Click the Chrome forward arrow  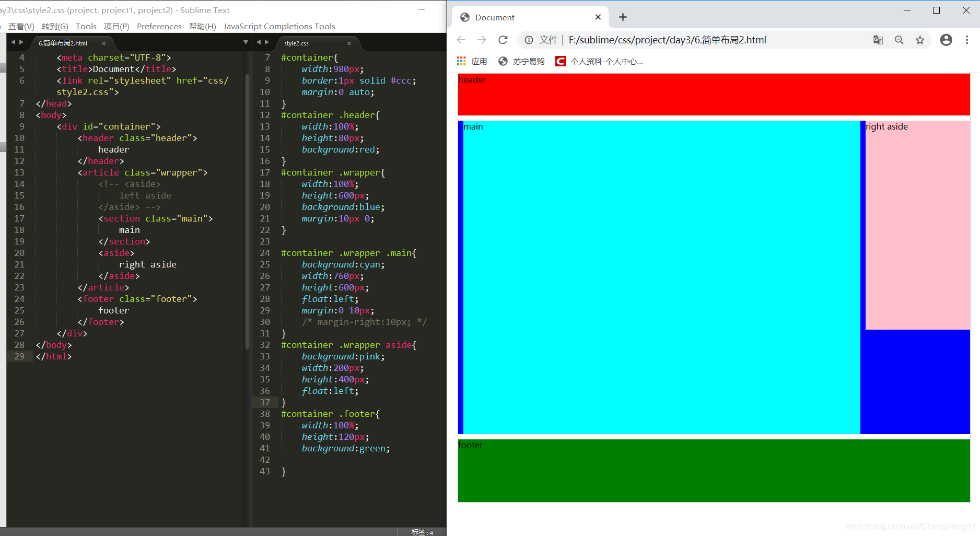[482, 40]
